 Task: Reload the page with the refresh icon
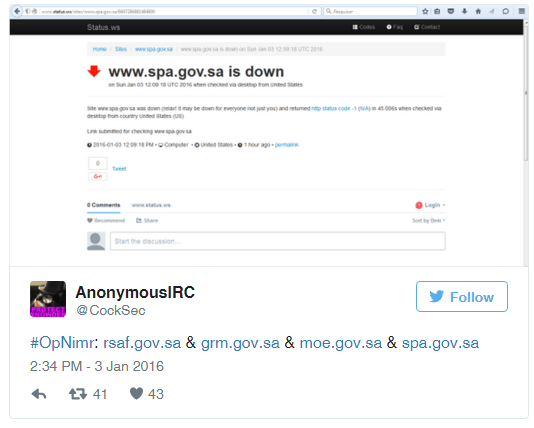point(314,11)
